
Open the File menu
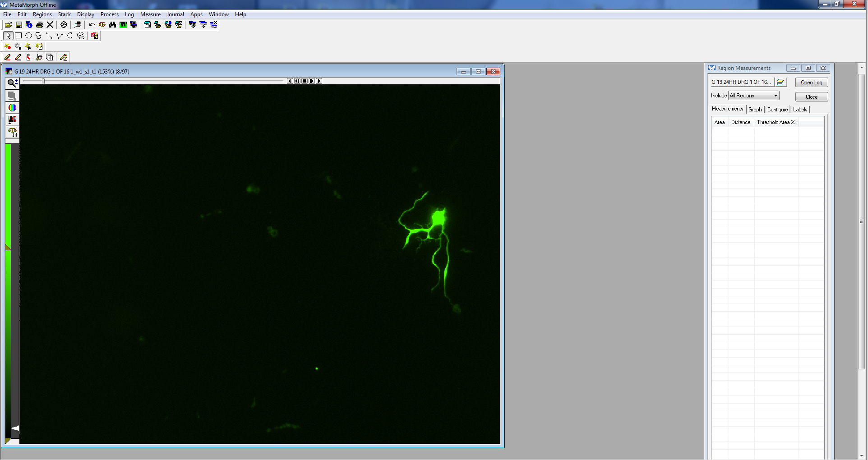tap(7, 14)
